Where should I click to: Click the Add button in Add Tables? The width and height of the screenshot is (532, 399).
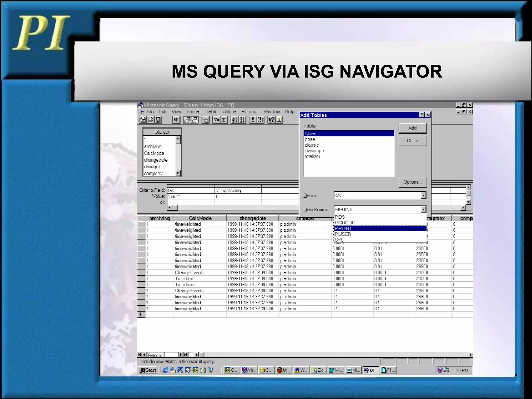tap(413, 128)
